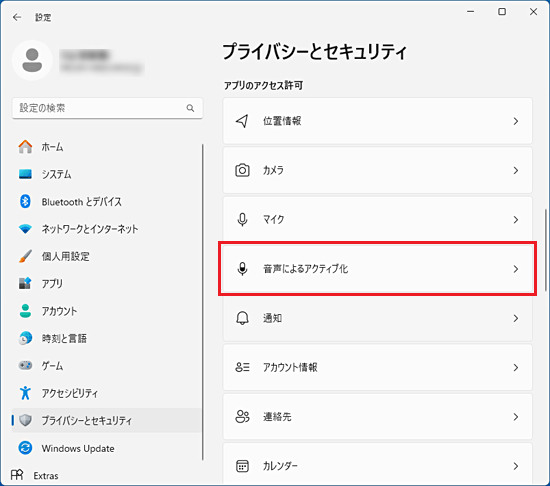This screenshot has width=550, height=486.
Task: Click the マイク microphone icon
Action: click(x=242, y=220)
